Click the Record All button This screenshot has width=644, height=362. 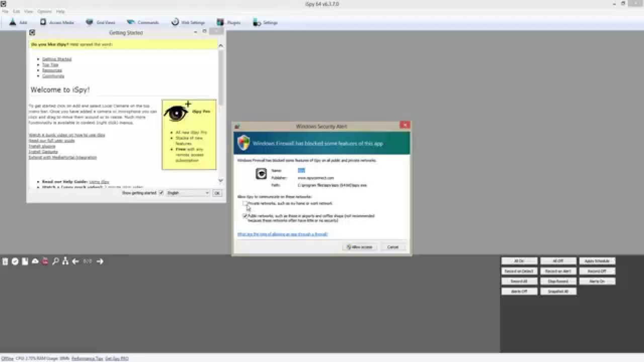(x=519, y=282)
